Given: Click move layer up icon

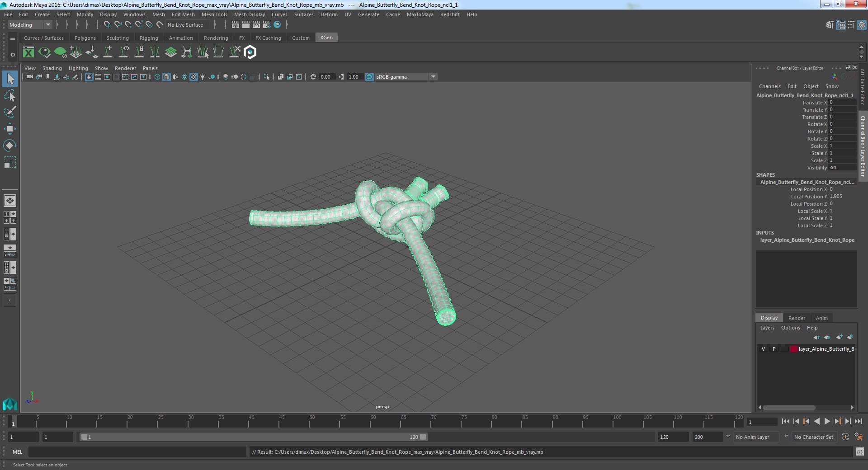Looking at the screenshot, I should (x=816, y=337).
